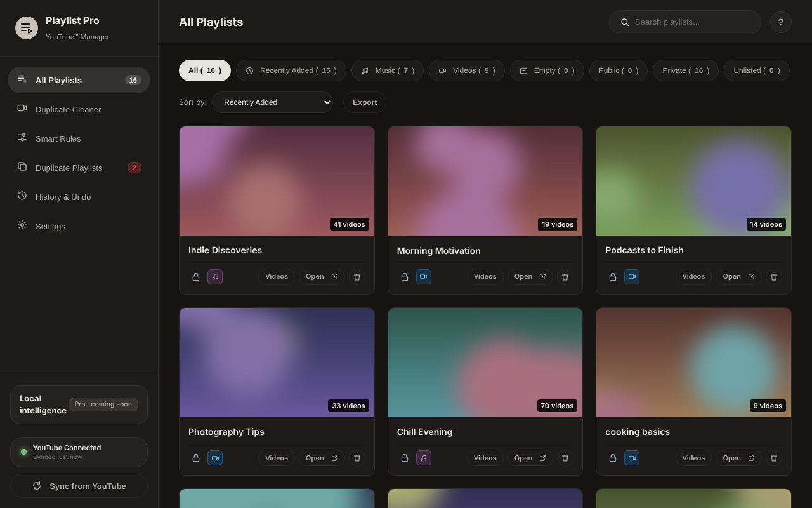Click the Photography Tips title text
This screenshot has height=508, width=812.
tap(226, 432)
